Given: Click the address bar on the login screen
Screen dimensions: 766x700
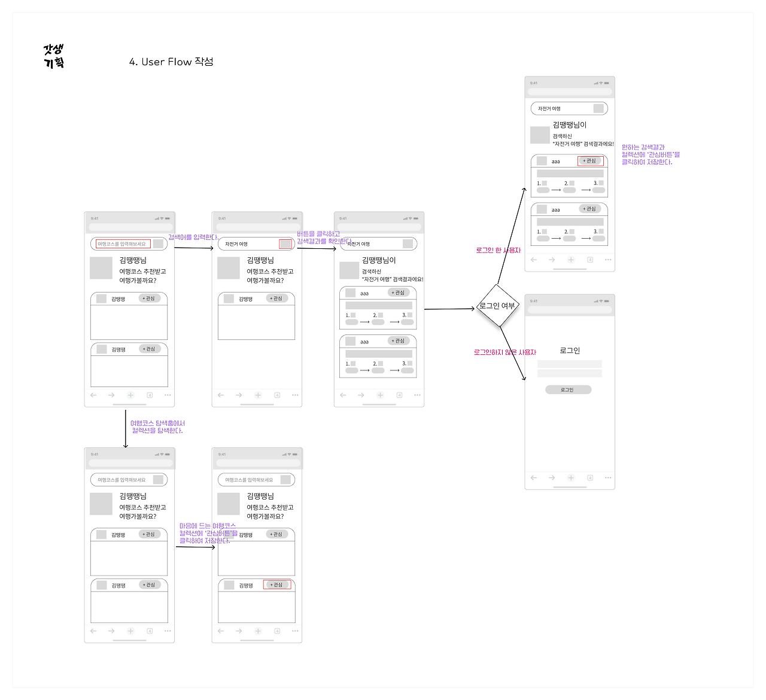Looking at the screenshot, I should click(x=570, y=310).
